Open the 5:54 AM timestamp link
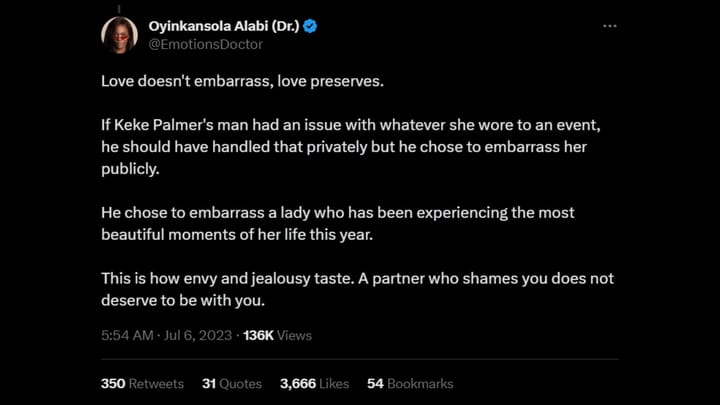Viewport: 720px width, 405px height. [127, 335]
